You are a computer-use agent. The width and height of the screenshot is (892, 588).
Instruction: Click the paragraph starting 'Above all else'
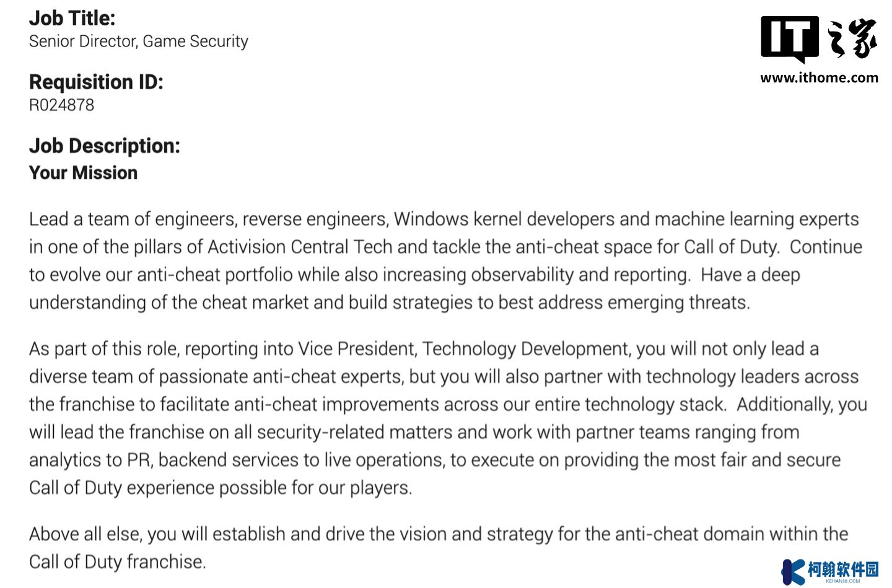[x=439, y=548]
